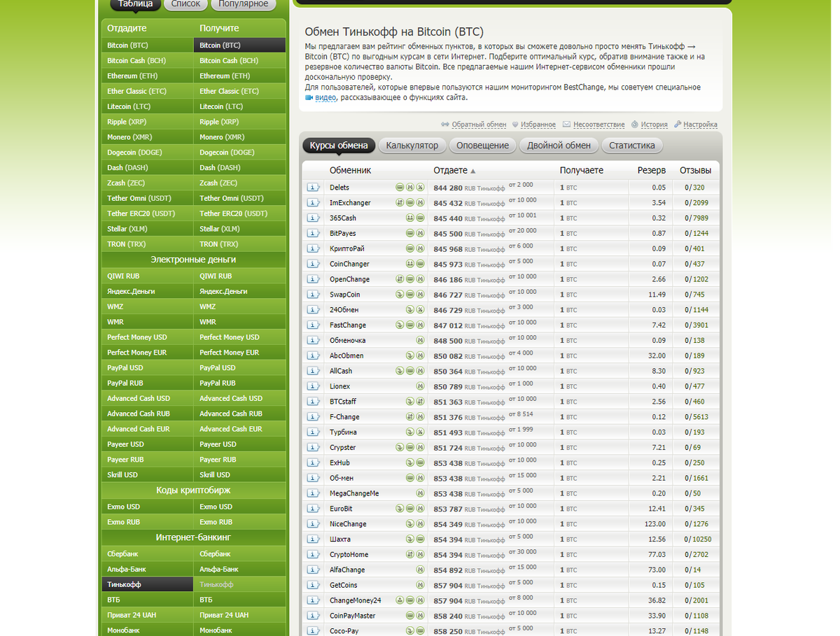
Task: Choose Monero (XMR) in Получите column
Action: [239, 137]
